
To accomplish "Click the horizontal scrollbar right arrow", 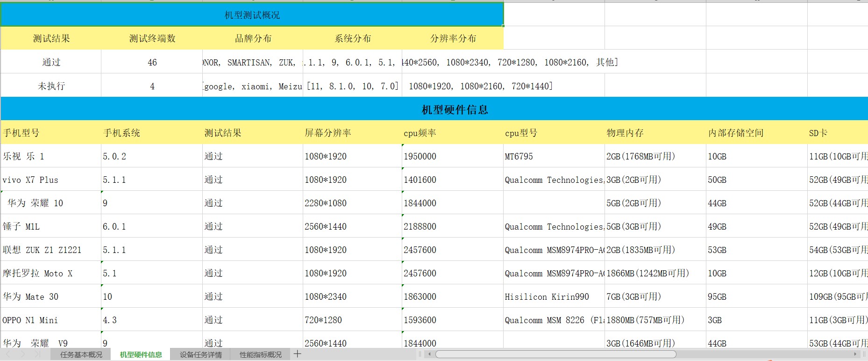I will pos(855,354).
